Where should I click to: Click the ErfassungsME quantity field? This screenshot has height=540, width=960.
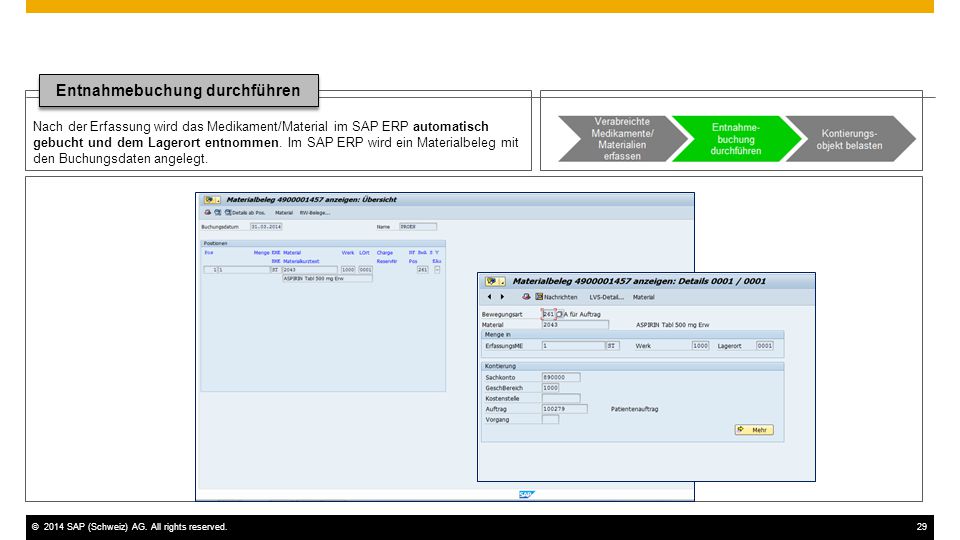point(574,346)
